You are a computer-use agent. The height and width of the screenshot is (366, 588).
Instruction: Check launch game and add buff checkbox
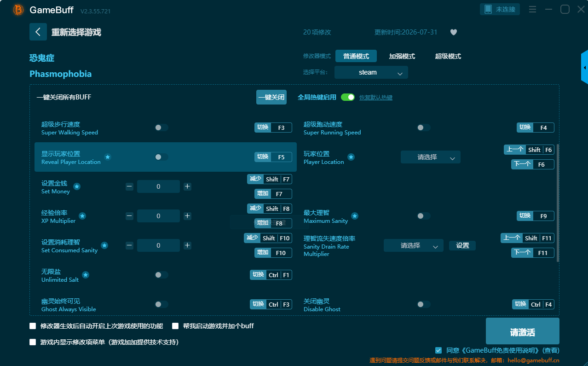pyautogui.click(x=175, y=326)
